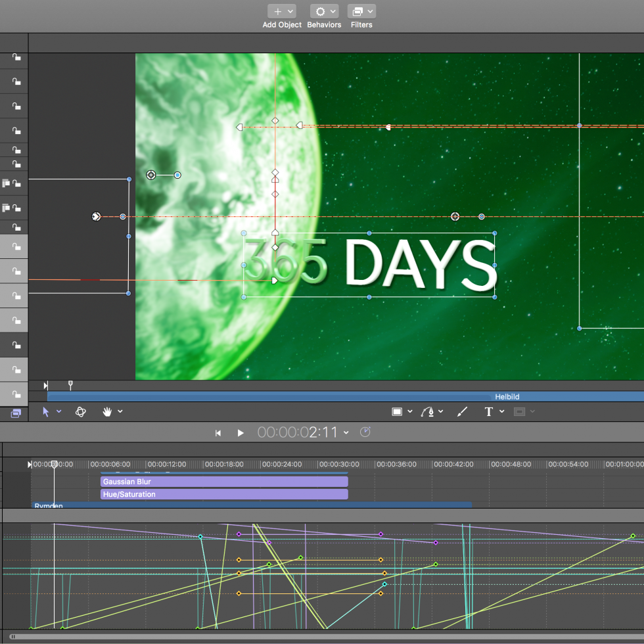
Task: Click the anchor point target on the planet
Action: 150,175
